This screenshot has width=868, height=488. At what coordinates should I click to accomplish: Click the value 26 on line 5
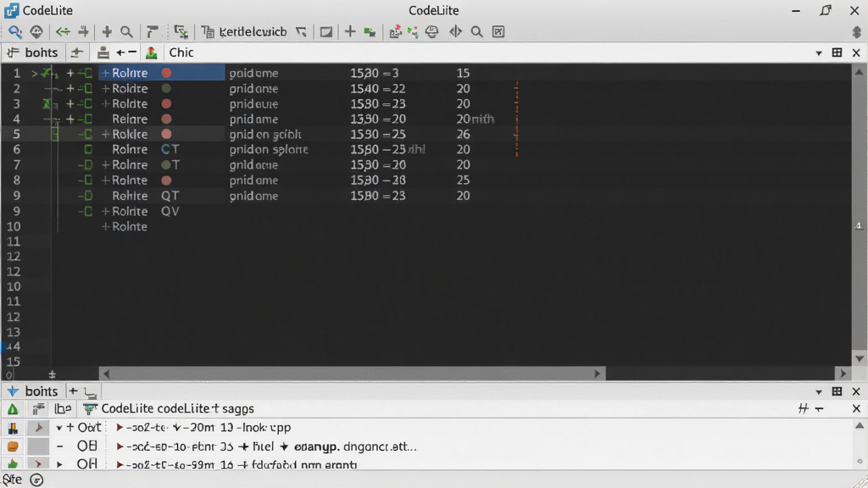click(x=464, y=135)
